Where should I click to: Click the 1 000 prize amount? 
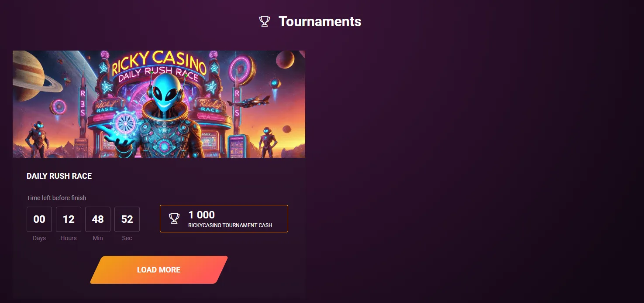tap(202, 214)
